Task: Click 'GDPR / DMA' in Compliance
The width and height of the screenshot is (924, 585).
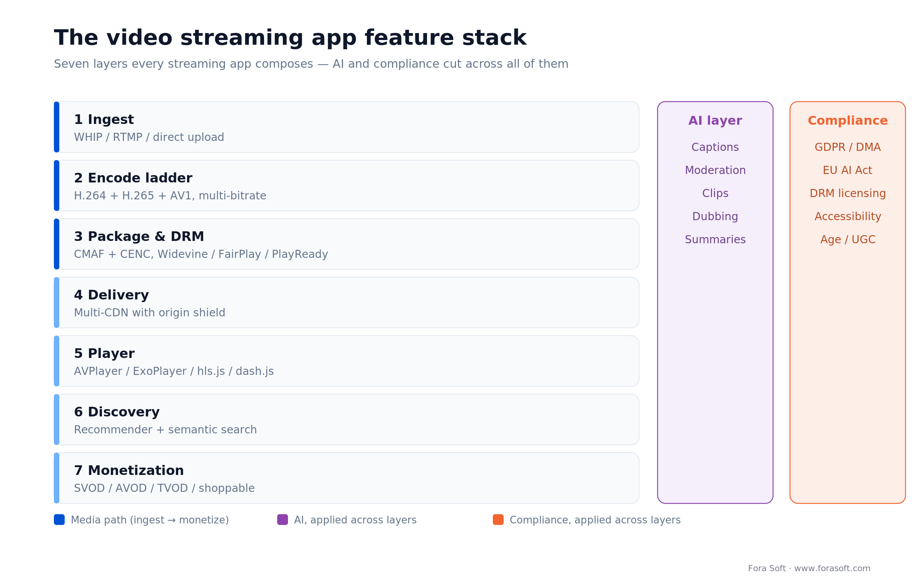Action: (848, 147)
